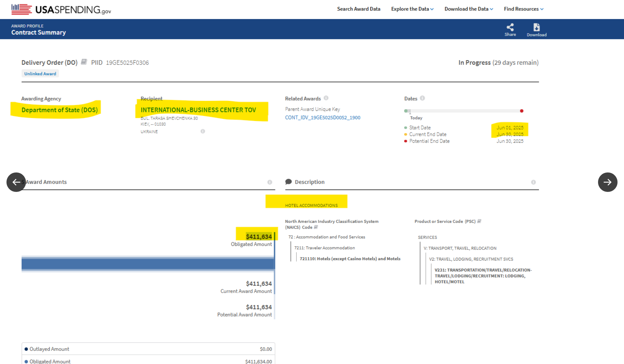Click '72 : Accommodation and Food Services'

pos(327,237)
